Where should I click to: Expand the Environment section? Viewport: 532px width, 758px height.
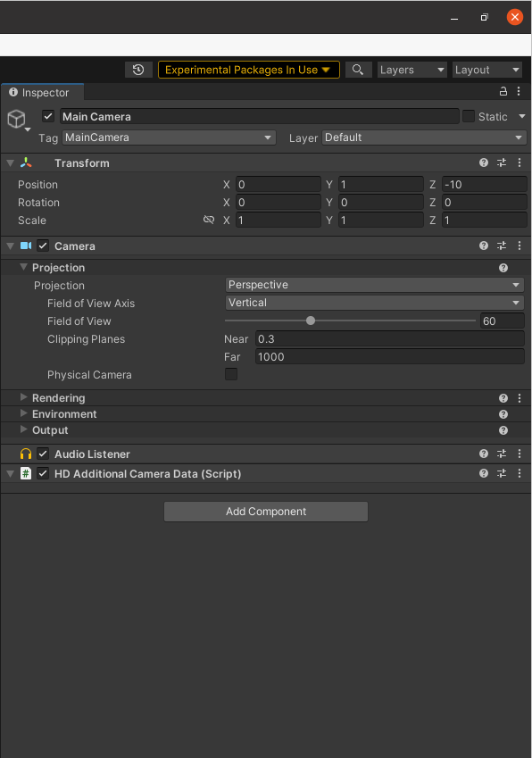(x=23, y=413)
